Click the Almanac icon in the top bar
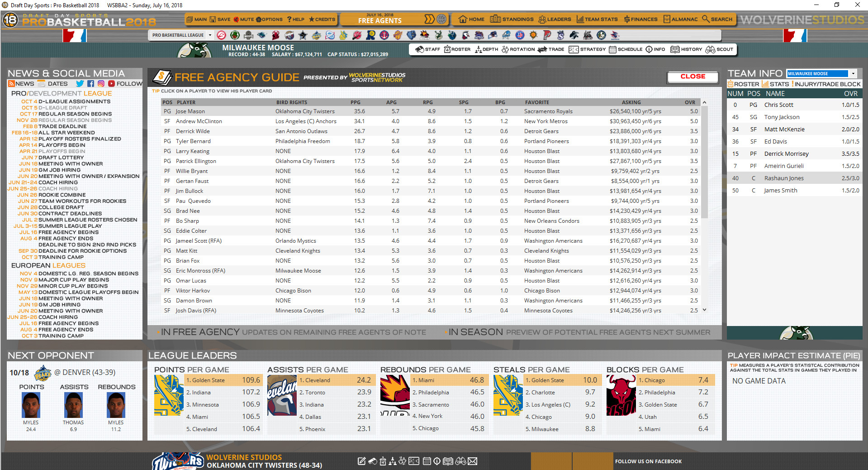Image resolution: width=868 pixels, height=470 pixels. click(x=680, y=19)
